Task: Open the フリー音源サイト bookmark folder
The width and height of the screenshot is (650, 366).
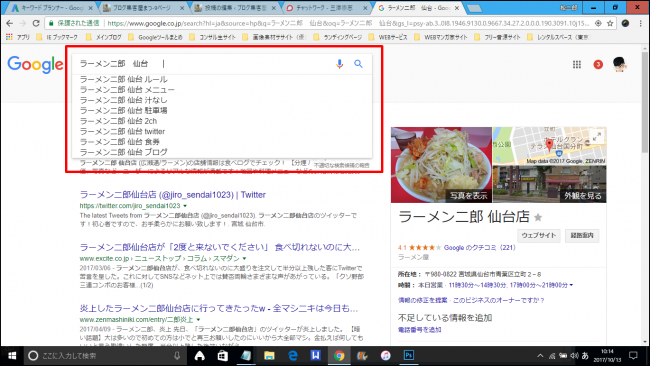Action: point(497,37)
